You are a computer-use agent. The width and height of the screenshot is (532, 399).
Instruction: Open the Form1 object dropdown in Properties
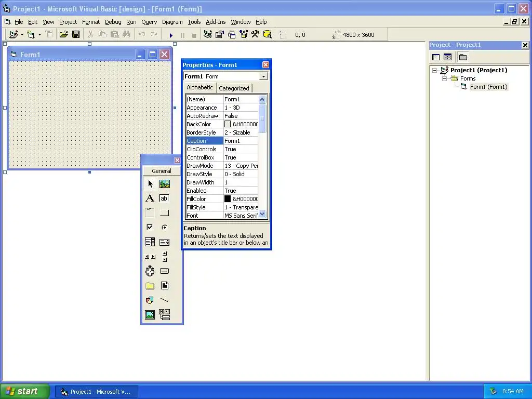[x=263, y=76]
